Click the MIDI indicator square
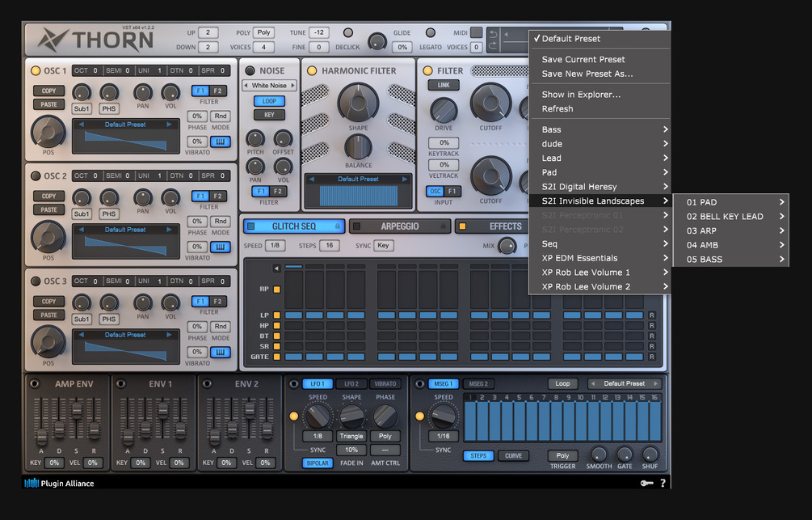 click(477, 32)
